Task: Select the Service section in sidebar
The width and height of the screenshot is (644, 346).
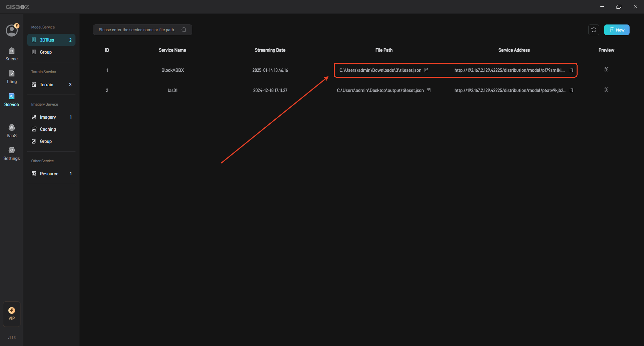Action: 11,100
